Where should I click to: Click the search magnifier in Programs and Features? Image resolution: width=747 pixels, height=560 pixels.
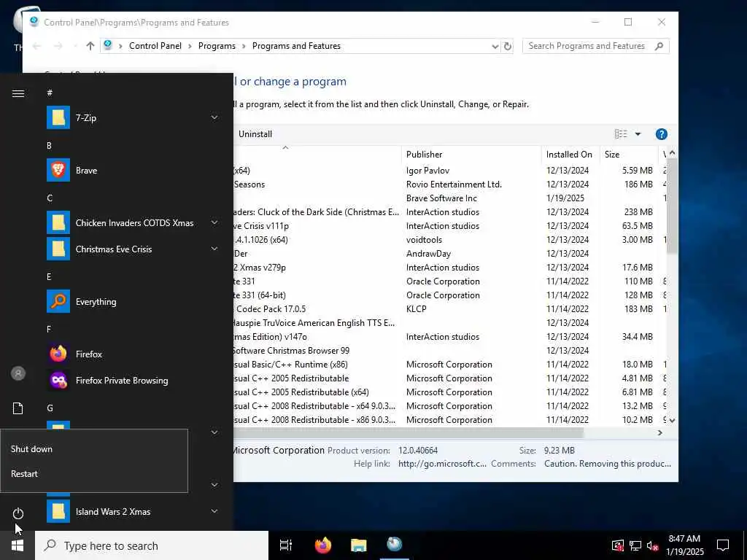(x=659, y=46)
